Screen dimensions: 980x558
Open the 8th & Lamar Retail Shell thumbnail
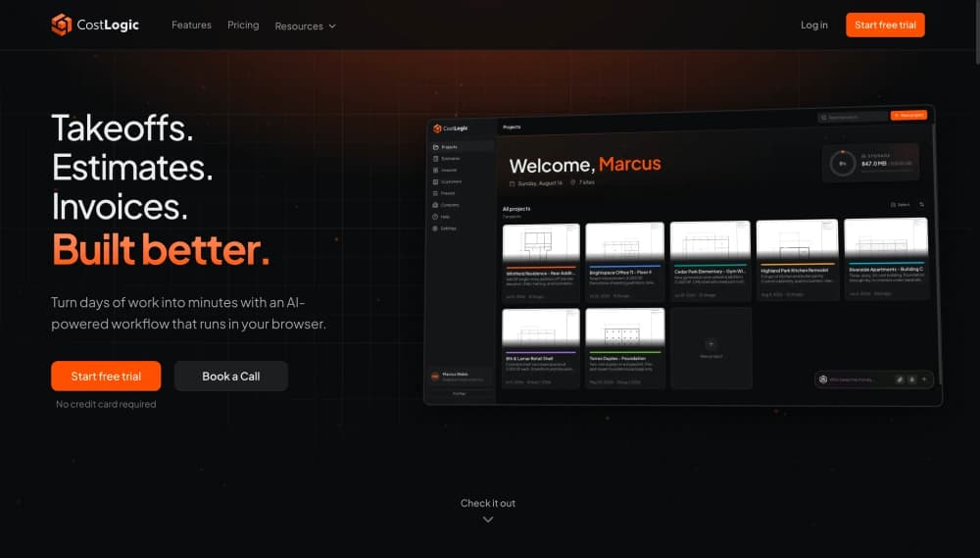pos(541,329)
